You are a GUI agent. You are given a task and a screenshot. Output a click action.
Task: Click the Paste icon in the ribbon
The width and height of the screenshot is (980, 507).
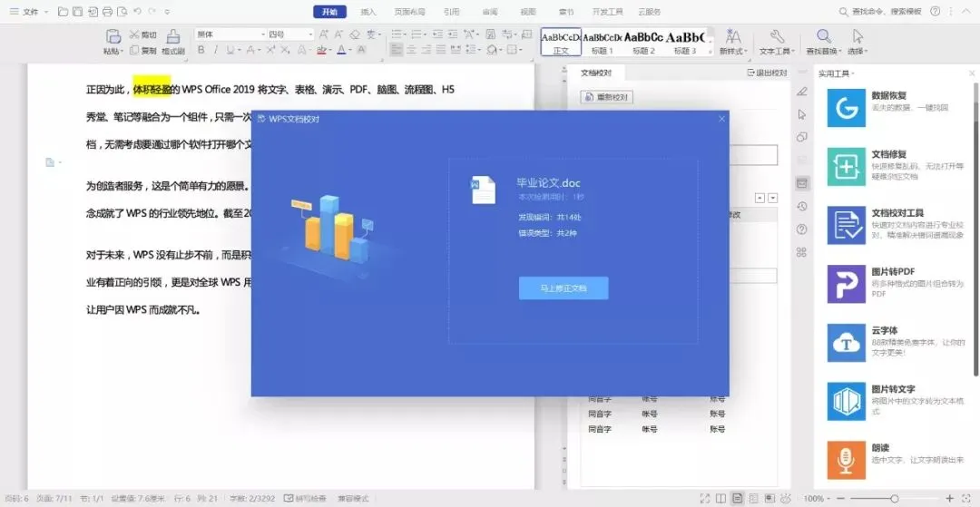[x=113, y=36]
